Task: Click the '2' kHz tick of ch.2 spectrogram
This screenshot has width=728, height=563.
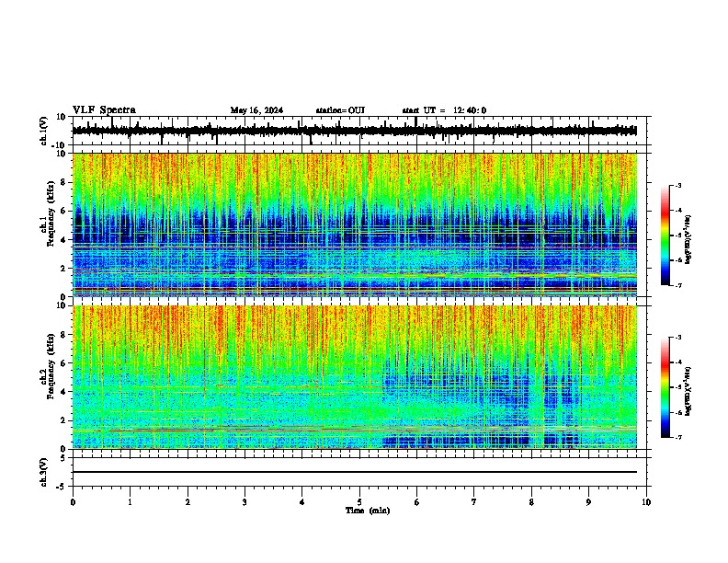Action: (x=63, y=420)
